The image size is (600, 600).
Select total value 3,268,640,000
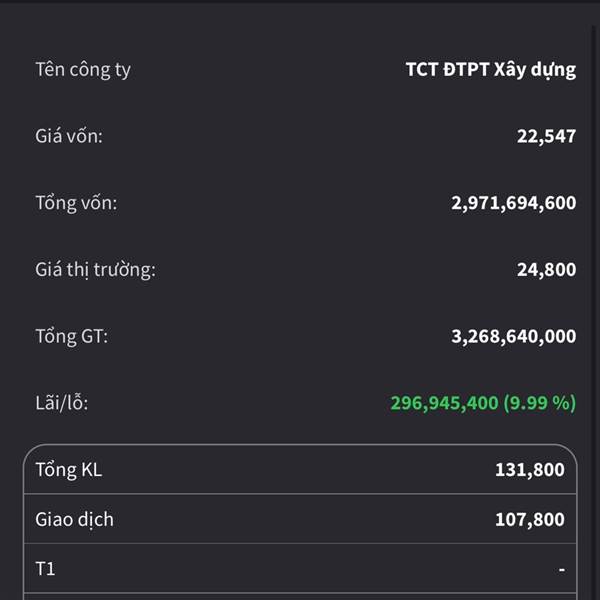pos(514,337)
